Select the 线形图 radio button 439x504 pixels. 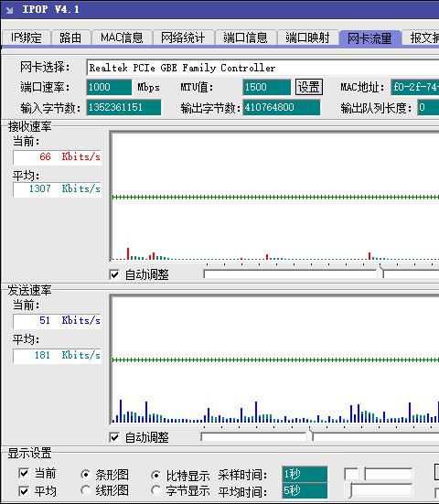tap(85, 490)
